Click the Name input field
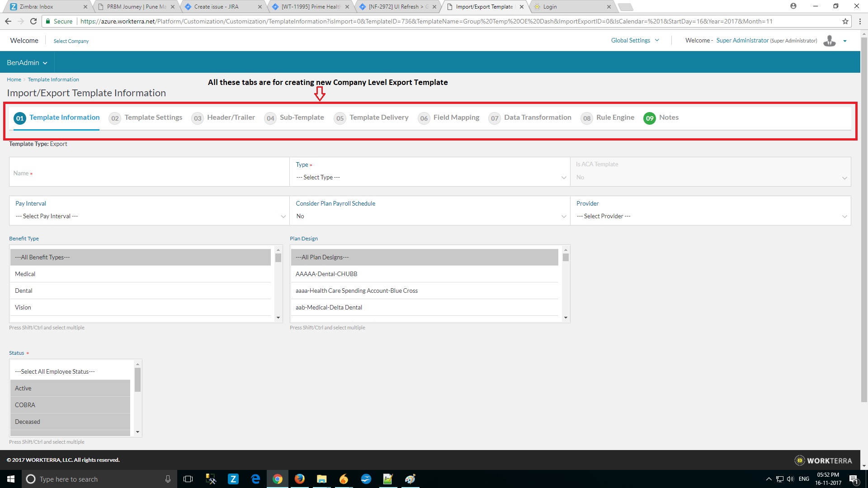868x488 pixels. 149,173
